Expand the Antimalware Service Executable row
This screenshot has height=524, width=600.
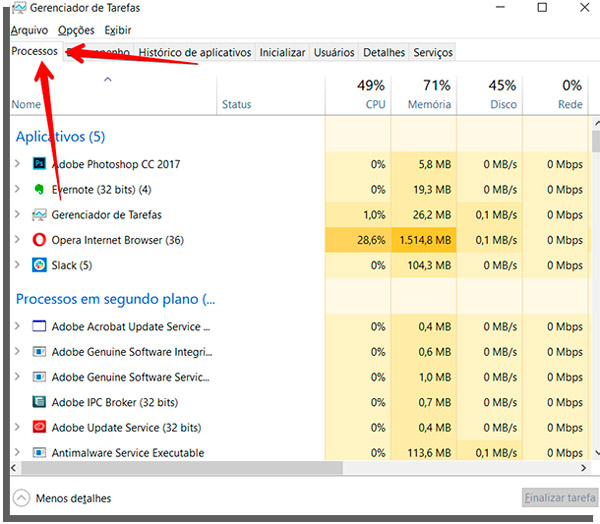click(17, 452)
